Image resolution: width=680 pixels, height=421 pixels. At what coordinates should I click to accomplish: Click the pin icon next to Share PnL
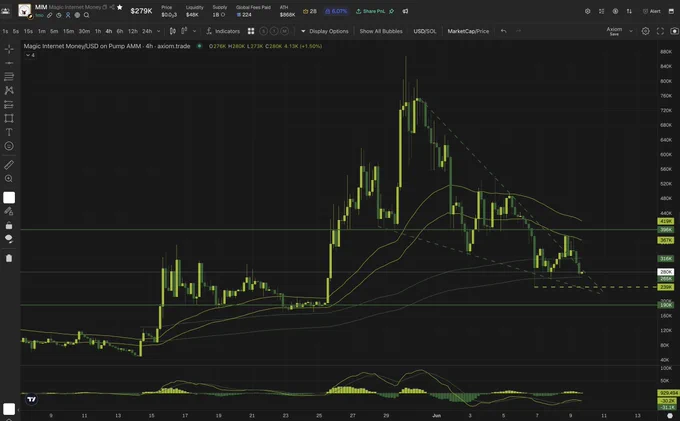pos(392,11)
